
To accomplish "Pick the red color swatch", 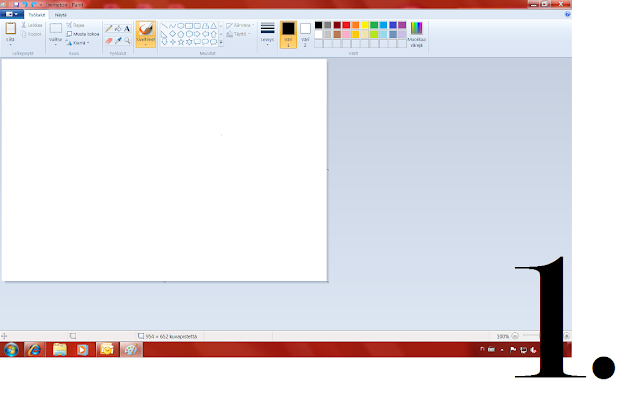I will click(346, 25).
